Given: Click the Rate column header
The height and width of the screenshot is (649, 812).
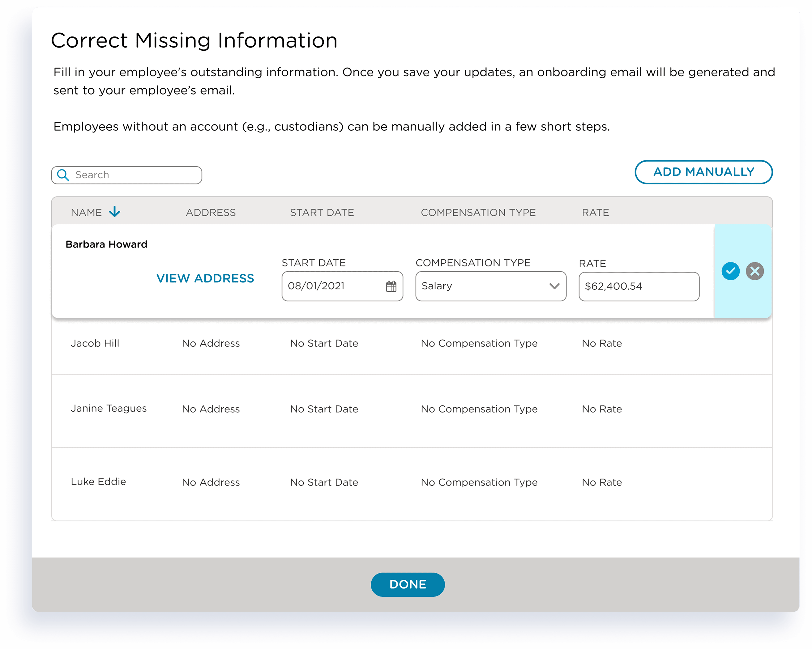Looking at the screenshot, I should coord(595,213).
